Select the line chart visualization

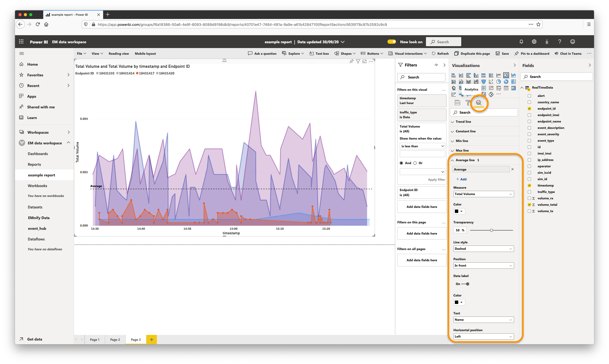[499, 75]
